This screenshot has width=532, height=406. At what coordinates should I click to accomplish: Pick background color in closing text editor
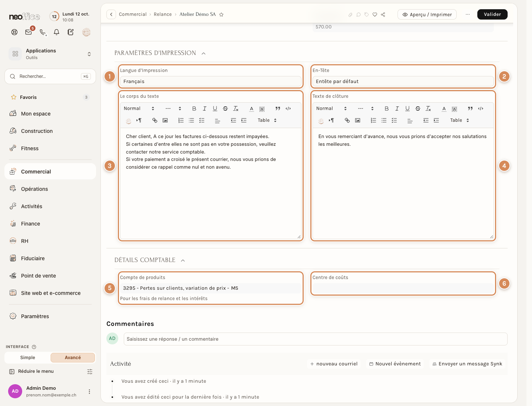click(454, 109)
